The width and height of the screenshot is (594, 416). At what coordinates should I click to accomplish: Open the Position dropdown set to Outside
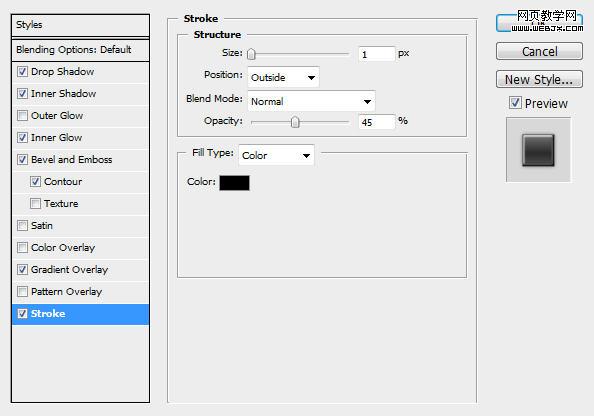click(283, 78)
